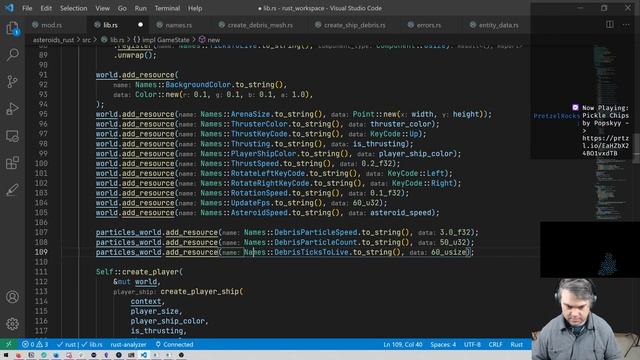
Task: Open the Edit menu
Action: 46,8
